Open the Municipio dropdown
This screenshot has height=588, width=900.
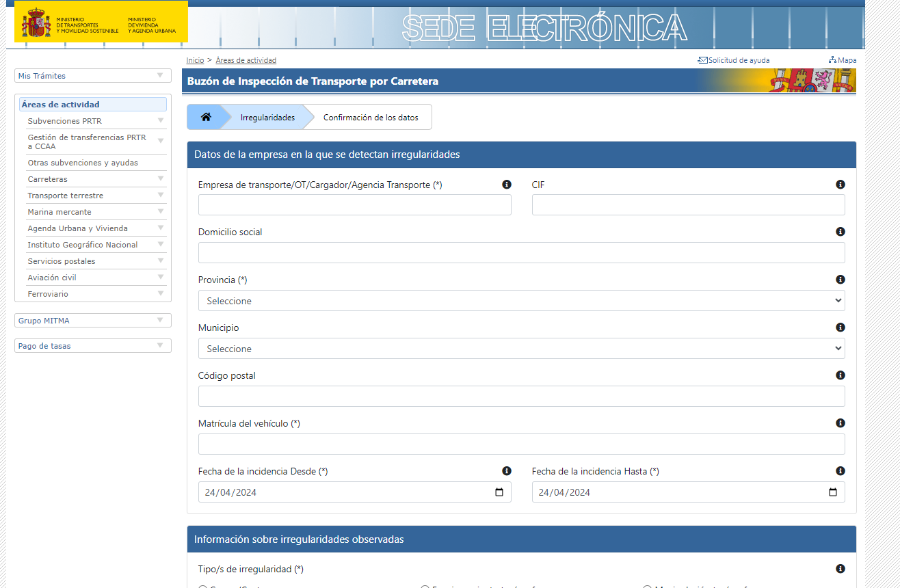coord(521,349)
